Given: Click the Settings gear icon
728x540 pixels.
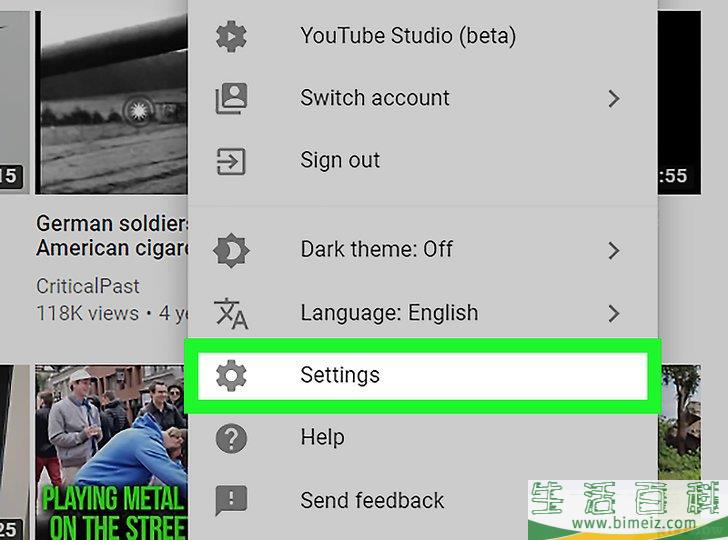Looking at the screenshot, I should pos(231,375).
